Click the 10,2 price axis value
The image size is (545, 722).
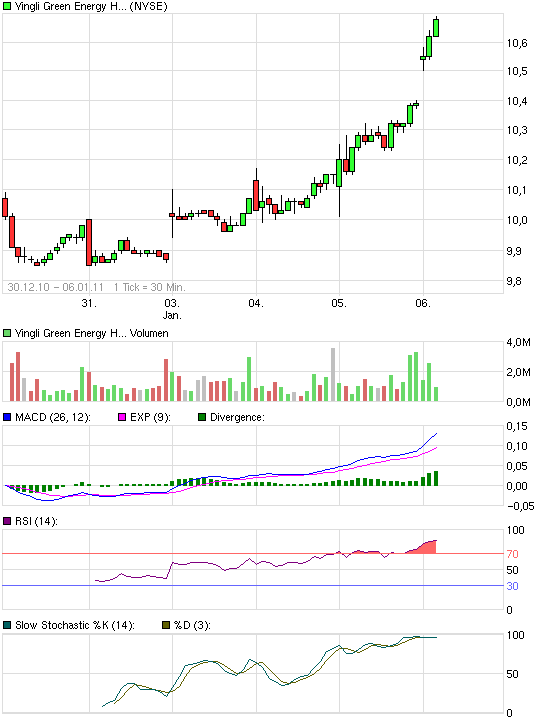click(517, 160)
